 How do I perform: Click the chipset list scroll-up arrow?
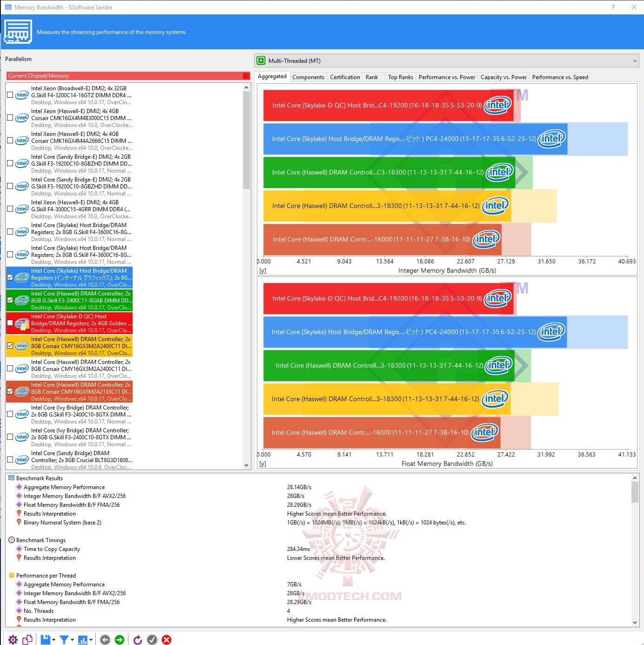(247, 87)
